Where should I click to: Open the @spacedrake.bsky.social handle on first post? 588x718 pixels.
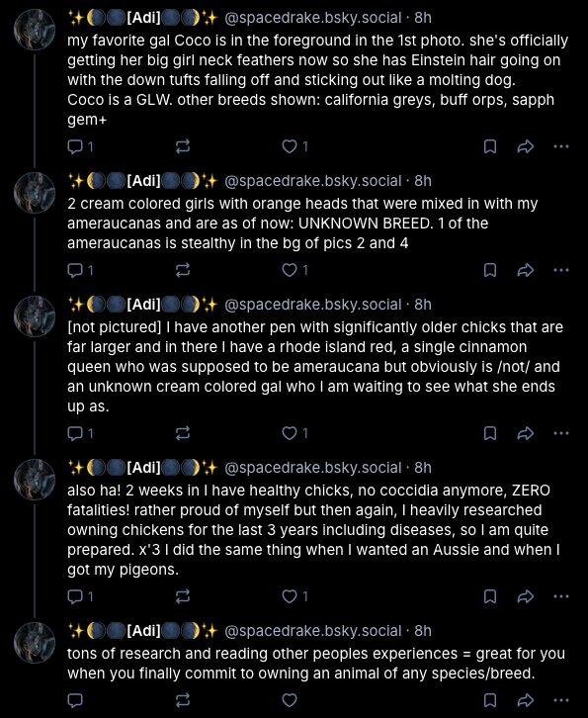[313, 18]
